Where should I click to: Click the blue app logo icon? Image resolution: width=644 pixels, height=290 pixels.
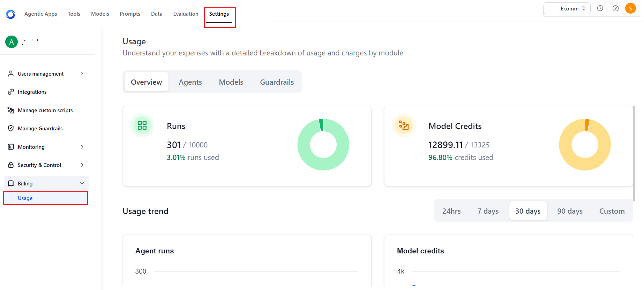point(10,14)
